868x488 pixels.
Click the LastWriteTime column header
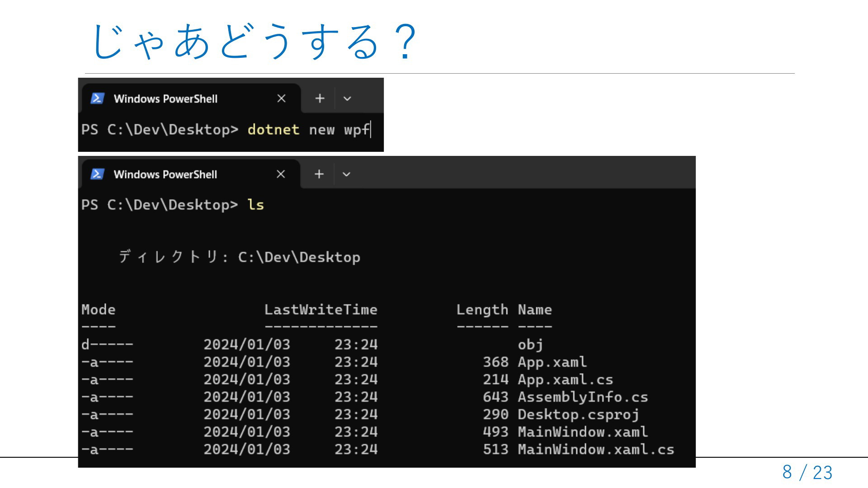click(x=321, y=310)
